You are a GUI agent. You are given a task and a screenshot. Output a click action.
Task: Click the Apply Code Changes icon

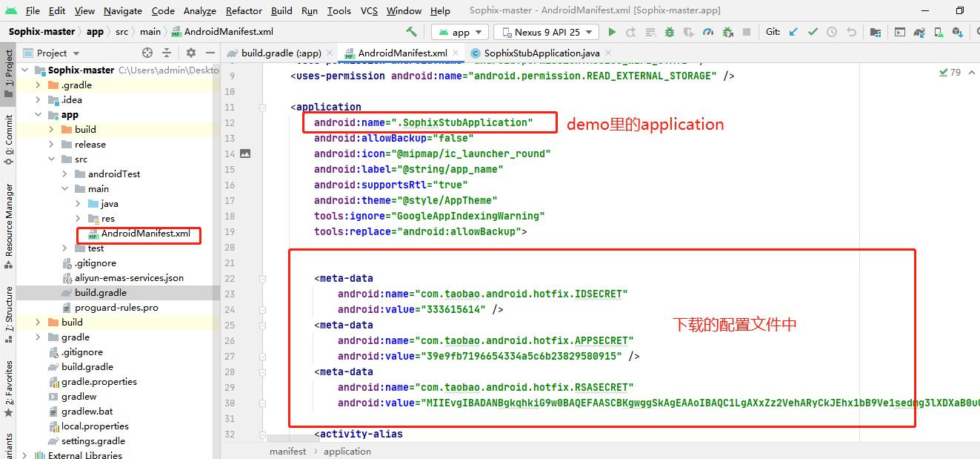(650, 32)
